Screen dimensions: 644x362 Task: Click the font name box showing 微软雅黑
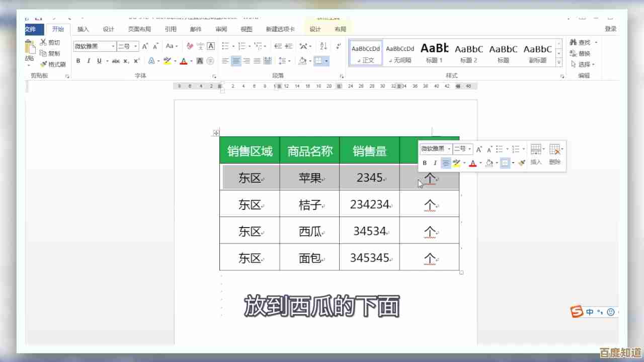(93, 46)
